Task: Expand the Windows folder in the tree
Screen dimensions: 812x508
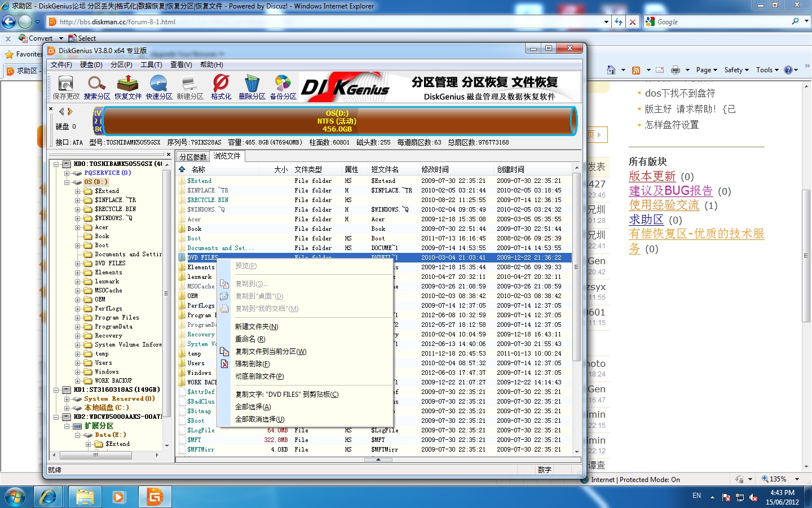Action: pyautogui.click(x=78, y=371)
